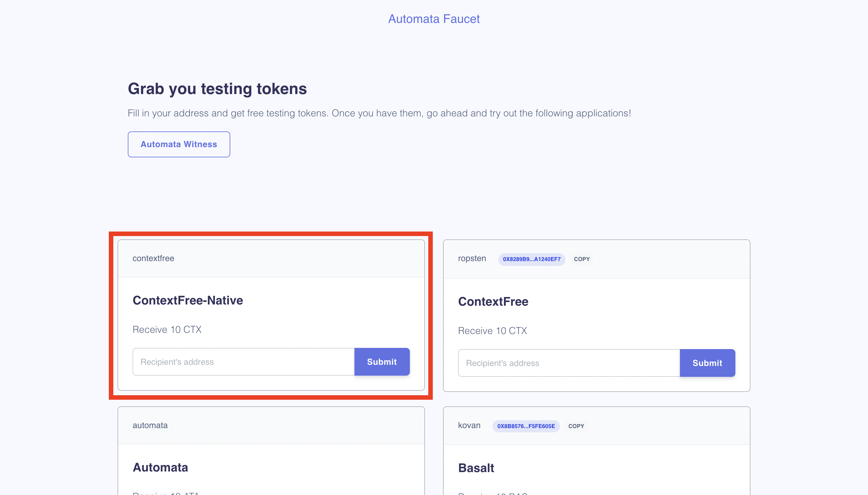The height and width of the screenshot is (495, 868).
Task: Click the ropsten network label
Action: tap(472, 258)
